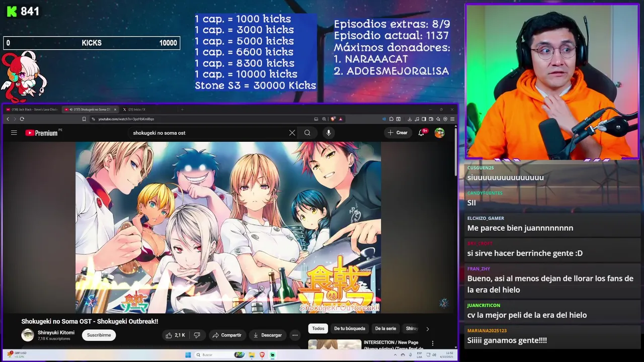Open File Explorer from the taskbar
The width and height of the screenshot is (644, 362).
pos(252,355)
